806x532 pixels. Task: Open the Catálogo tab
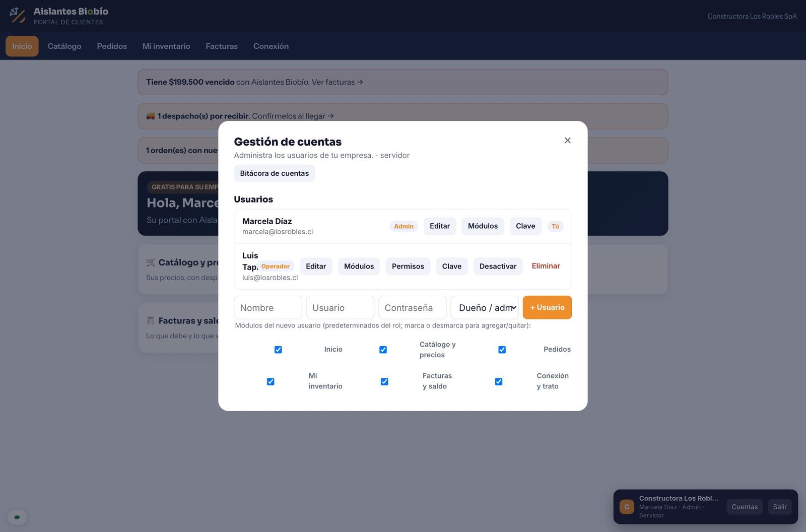click(x=64, y=46)
